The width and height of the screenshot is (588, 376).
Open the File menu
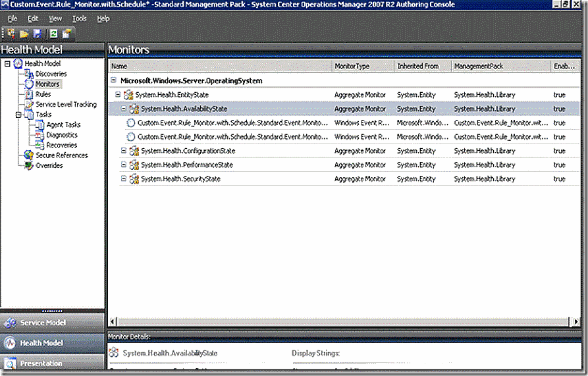(13, 18)
